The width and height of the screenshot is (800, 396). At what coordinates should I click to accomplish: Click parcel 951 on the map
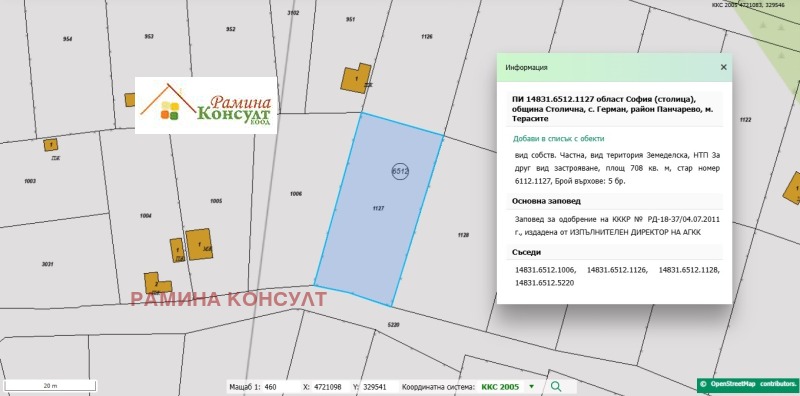tap(350, 19)
